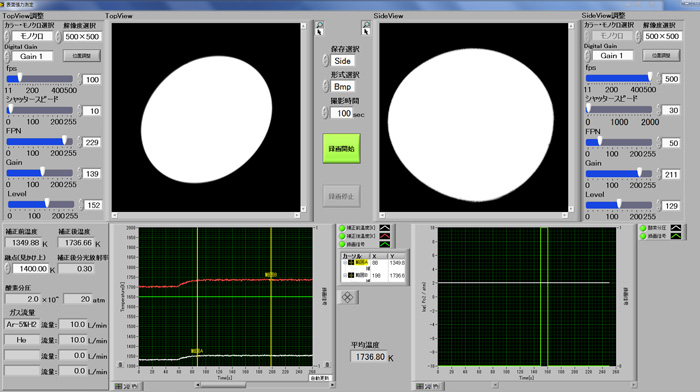Click stepper next to SideView fps value 500
The width and height of the screenshot is (700, 392).
(x=659, y=79)
